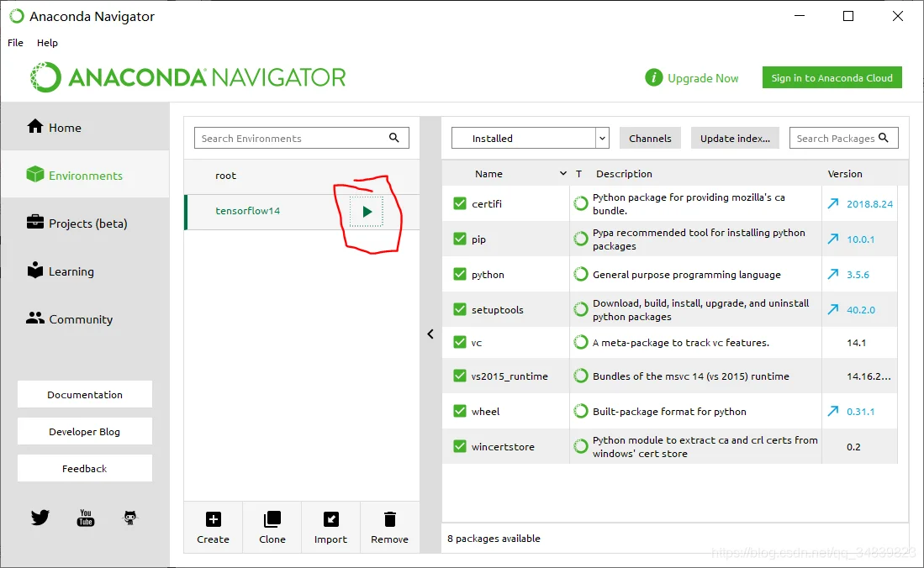Focus the Search Packages field
The image size is (924, 568).
(x=843, y=138)
